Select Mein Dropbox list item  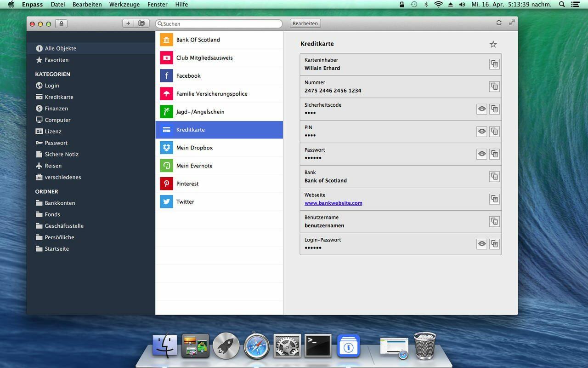tap(219, 148)
